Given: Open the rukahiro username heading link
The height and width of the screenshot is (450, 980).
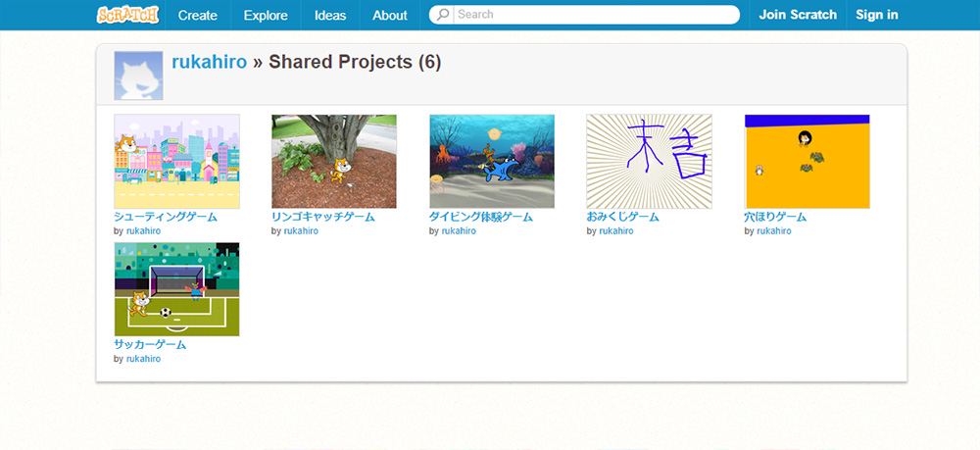Looking at the screenshot, I should click(209, 63).
